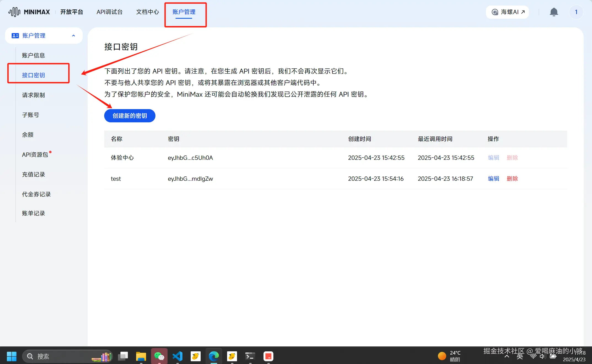
Task: Launch Visual Studio Code from taskbar
Action: click(177, 356)
